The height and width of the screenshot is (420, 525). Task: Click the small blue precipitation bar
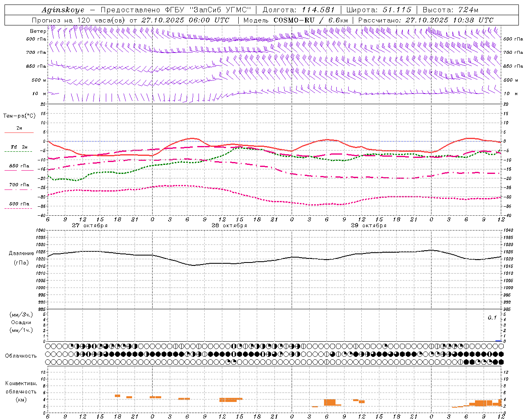tap(498, 341)
